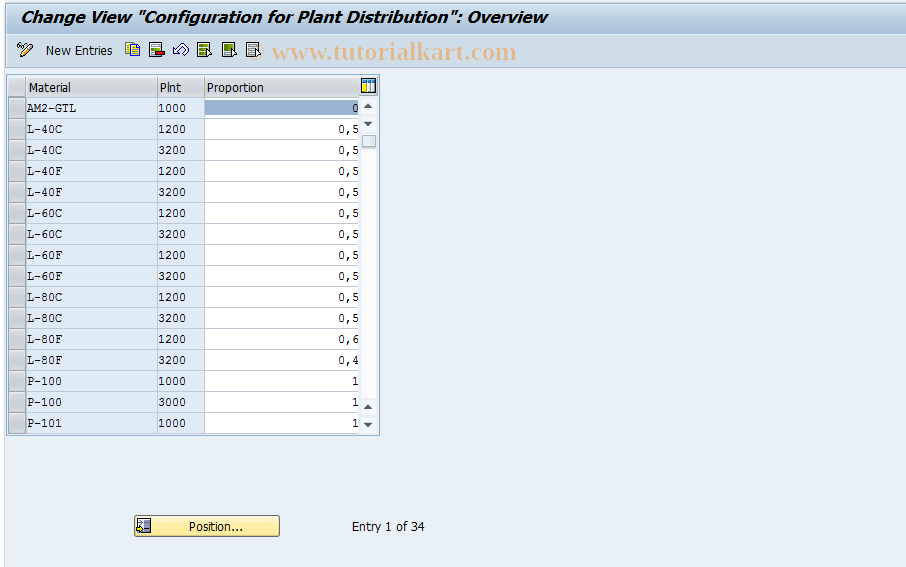Select row marker for L-60C plant 1200

(x=17, y=213)
